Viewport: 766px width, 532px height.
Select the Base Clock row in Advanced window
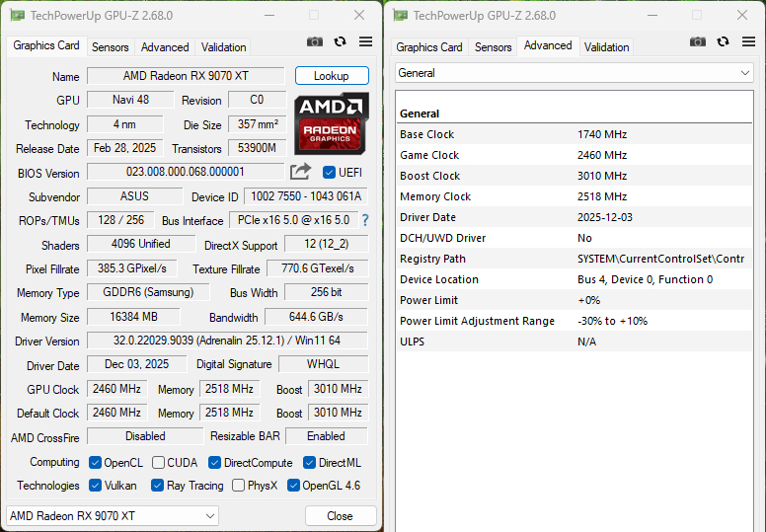click(574, 134)
